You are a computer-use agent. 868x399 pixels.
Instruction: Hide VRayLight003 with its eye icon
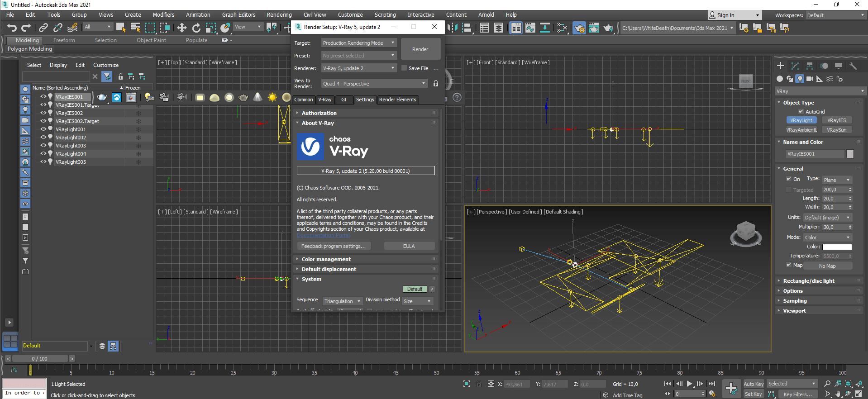click(x=43, y=146)
